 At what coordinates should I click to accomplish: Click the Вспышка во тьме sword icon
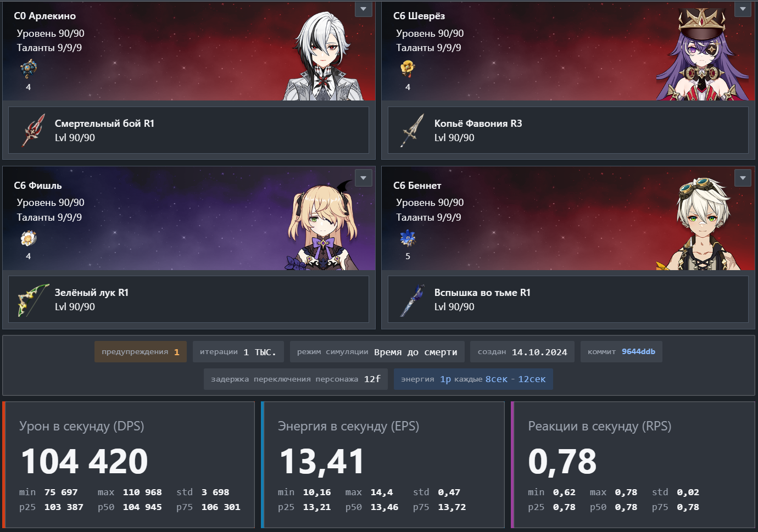click(x=413, y=300)
